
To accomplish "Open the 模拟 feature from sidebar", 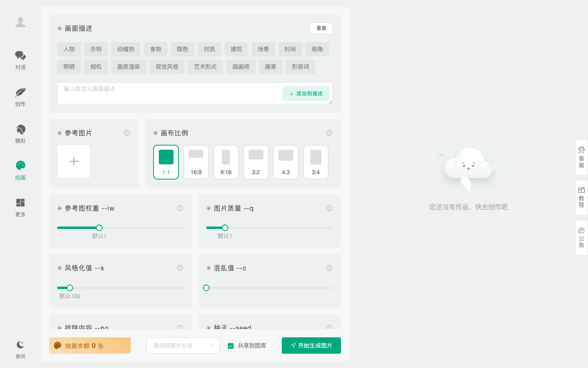I will click(x=20, y=133).
